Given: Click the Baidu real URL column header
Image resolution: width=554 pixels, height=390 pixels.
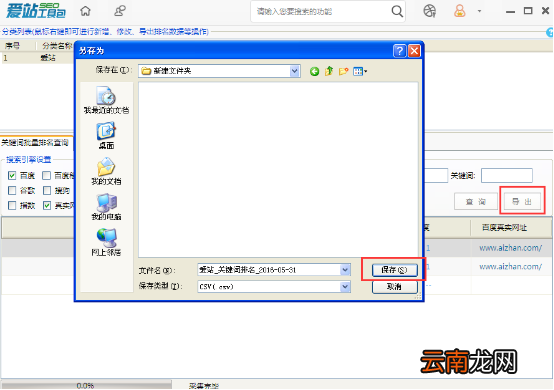Looking at the screenshot, I should click(504, 228).
